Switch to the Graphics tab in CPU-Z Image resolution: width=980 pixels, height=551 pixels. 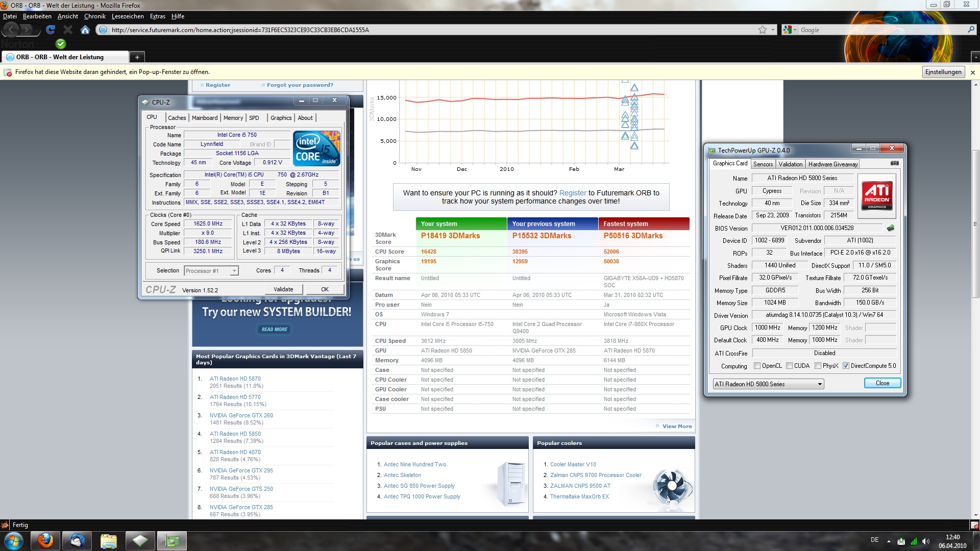point(281,118)
